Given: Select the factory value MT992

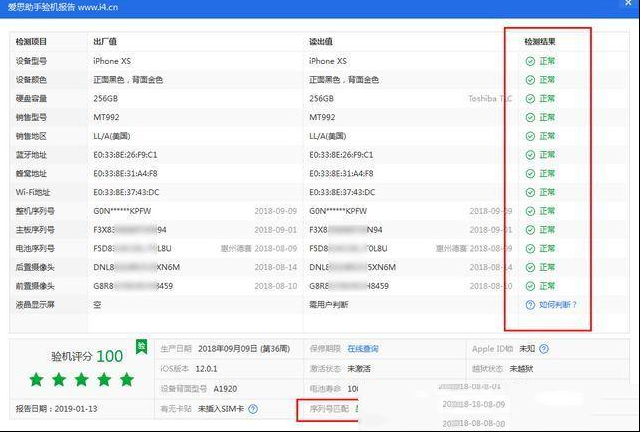Looking at the screenshot, I should 106,118.
